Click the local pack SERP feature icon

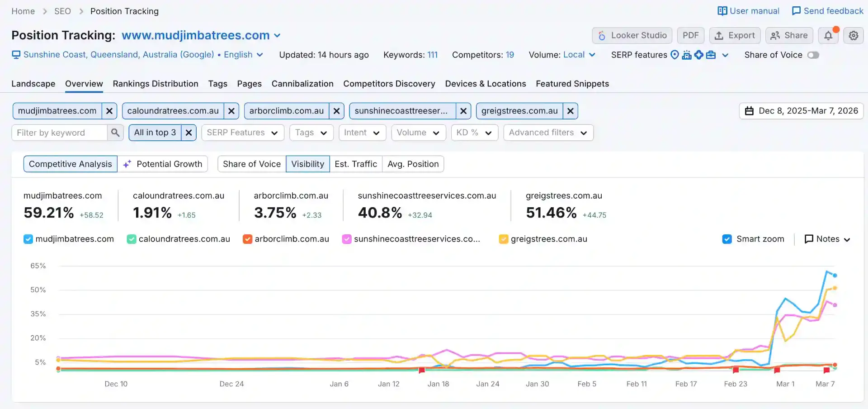[x=675, y=55]
